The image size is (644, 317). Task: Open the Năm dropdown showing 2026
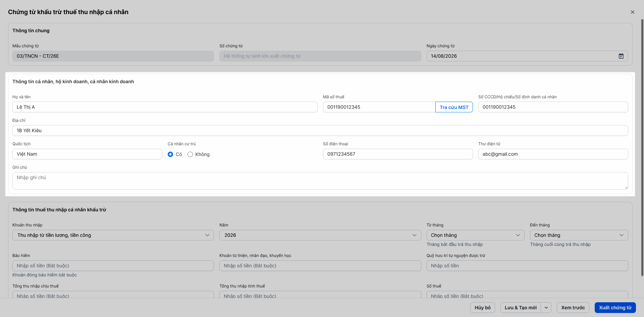(x=320, y=235)
